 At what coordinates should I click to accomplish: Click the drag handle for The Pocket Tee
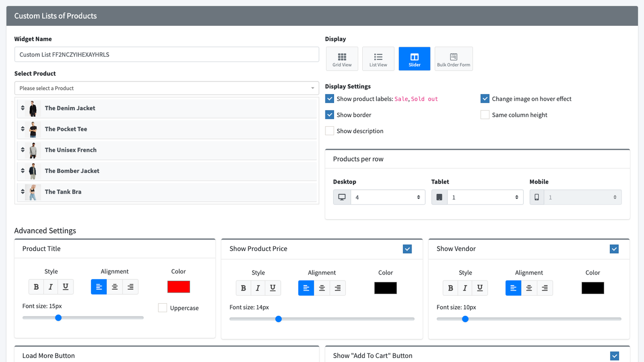22,129
